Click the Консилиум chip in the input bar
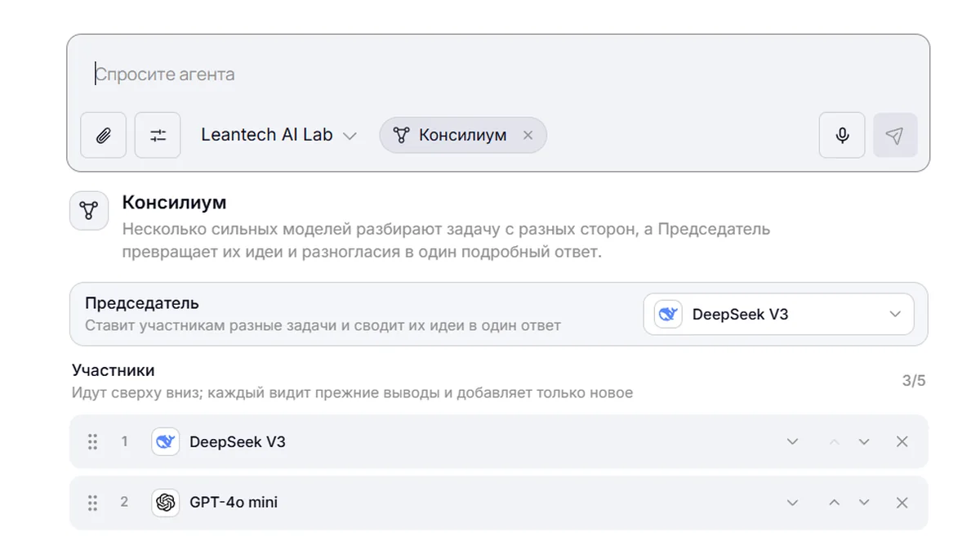This screenshot has width=980, height=555. coord(462,135)
